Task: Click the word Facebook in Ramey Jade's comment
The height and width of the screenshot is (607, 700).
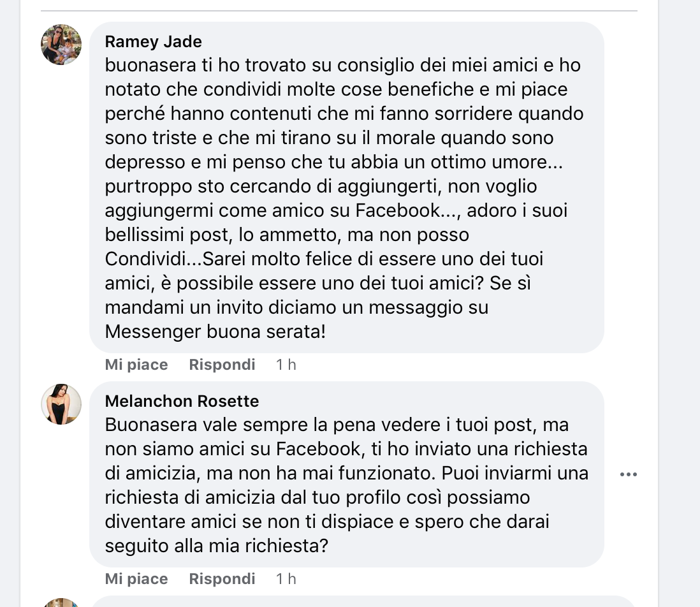Action: tap(398, 210)
